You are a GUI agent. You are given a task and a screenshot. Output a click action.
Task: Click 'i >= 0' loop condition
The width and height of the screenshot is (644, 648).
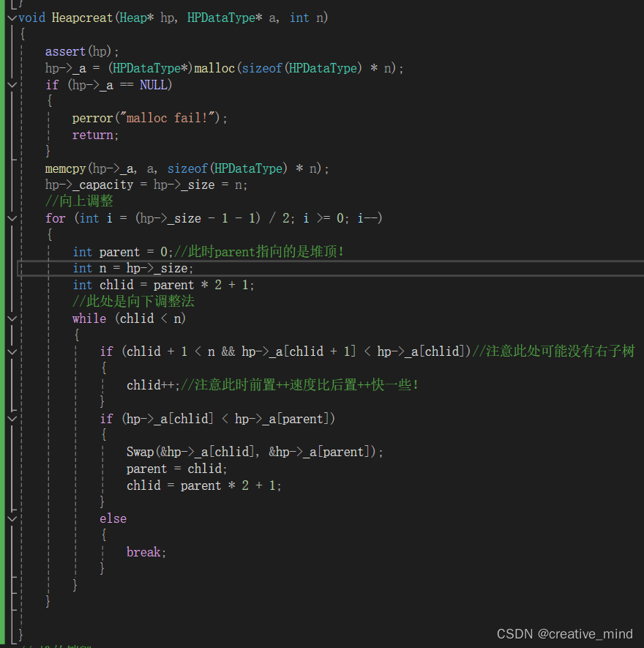coord(323,218)
